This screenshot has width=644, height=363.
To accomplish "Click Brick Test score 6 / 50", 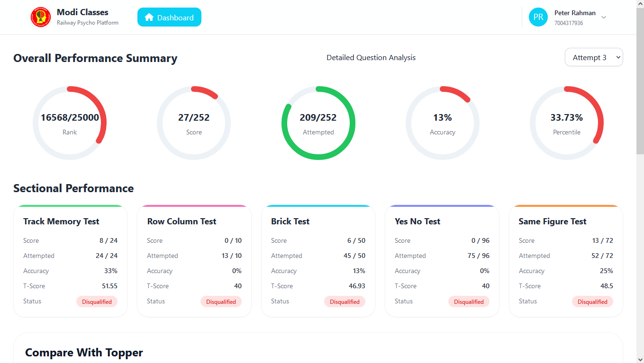I will 356,240.
